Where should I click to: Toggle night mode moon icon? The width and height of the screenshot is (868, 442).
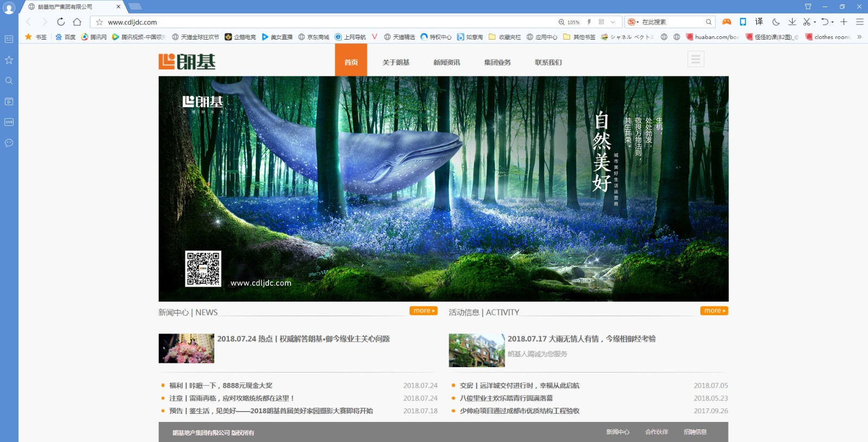pos(776,22)
